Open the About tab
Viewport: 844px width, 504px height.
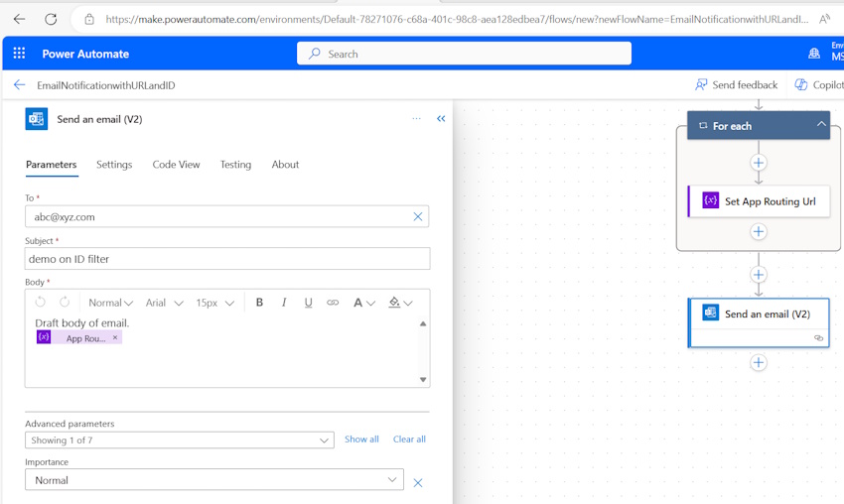(x=285, y=165)
